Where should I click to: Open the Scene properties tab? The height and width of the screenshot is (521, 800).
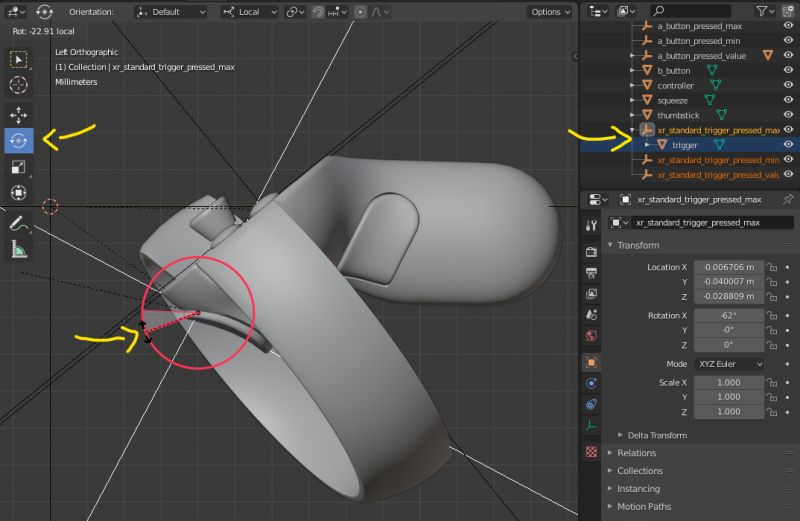[x=591, y=314]
